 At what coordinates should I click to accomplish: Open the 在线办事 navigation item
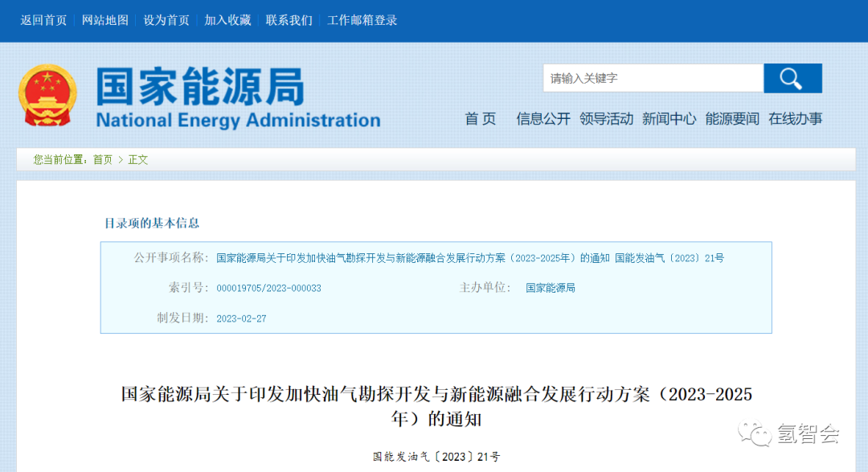(795, 118)
